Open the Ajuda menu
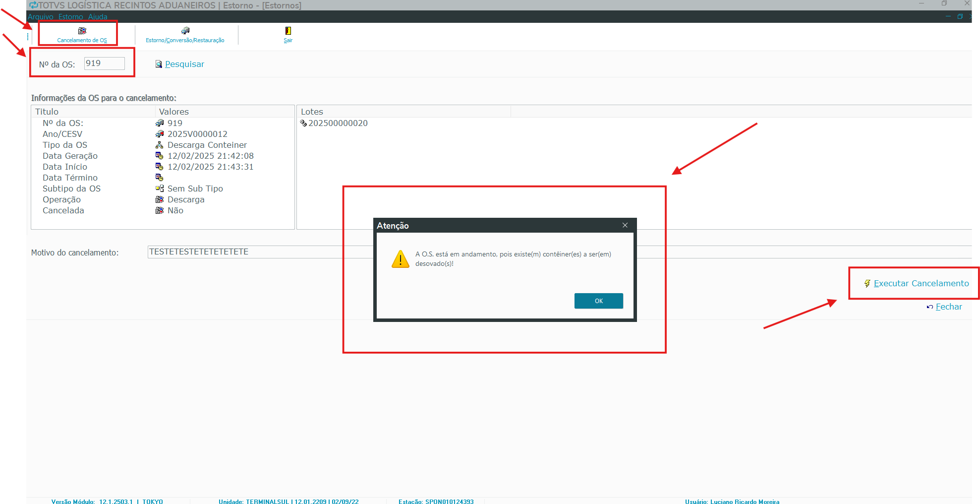 pos(98,17)
